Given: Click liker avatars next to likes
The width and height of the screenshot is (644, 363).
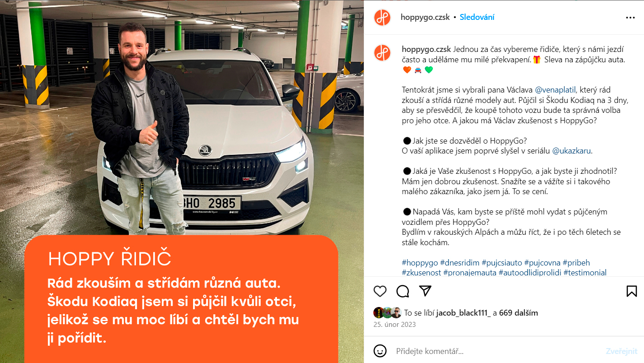Looking at the screenshot, I should 388,313.
